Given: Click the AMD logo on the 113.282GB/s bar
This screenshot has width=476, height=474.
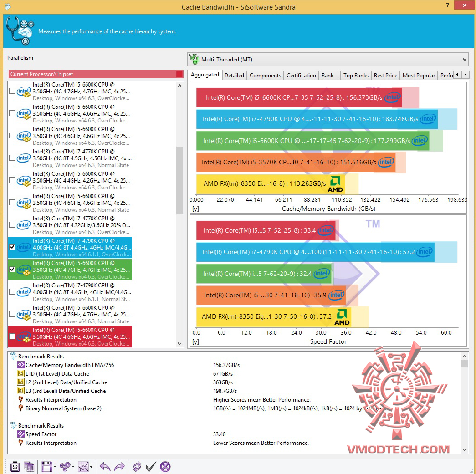Looking at the screenshot, I should [335, 184].
